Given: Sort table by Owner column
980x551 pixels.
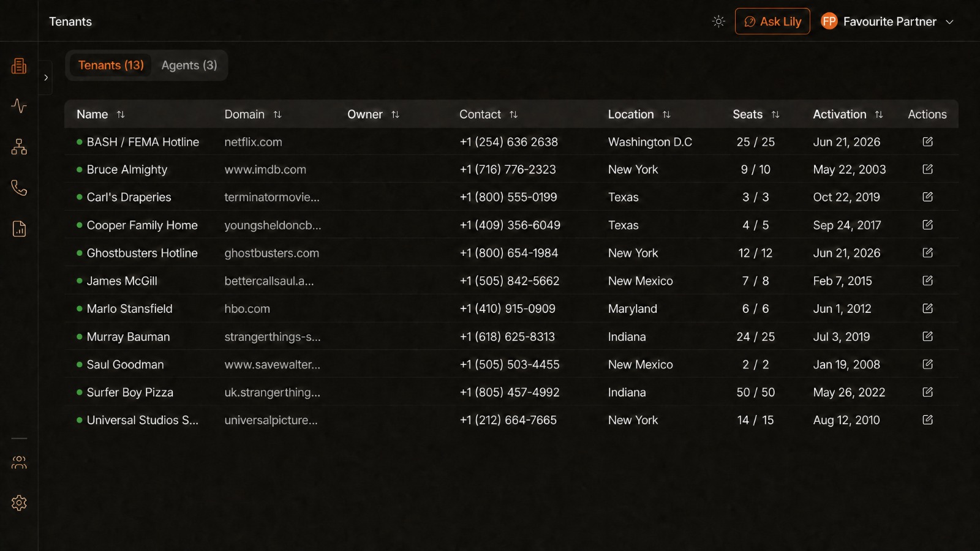Looking at the screenshot, I should point(395,114).
